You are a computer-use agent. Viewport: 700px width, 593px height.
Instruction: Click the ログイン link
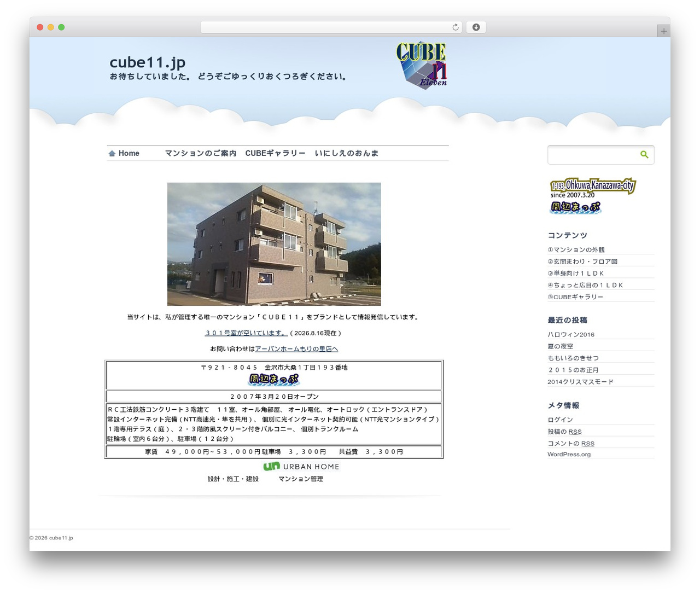pyautogui.click(x=561, y=420)
